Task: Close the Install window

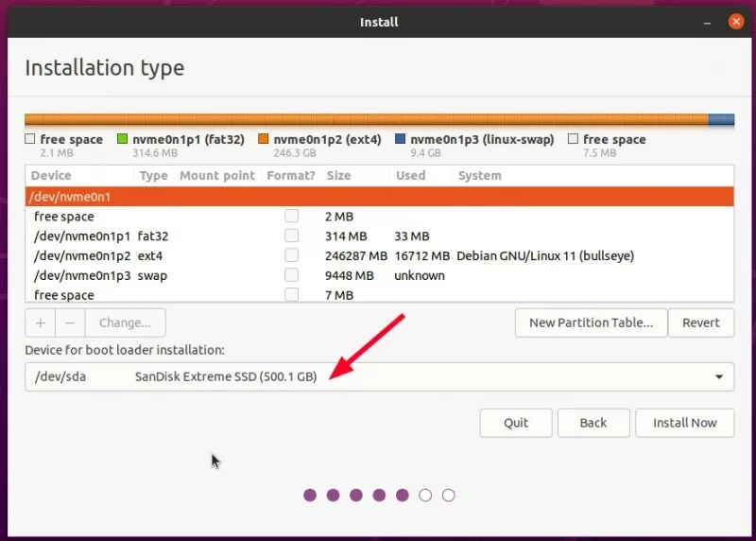Action: tap(736, 22)
